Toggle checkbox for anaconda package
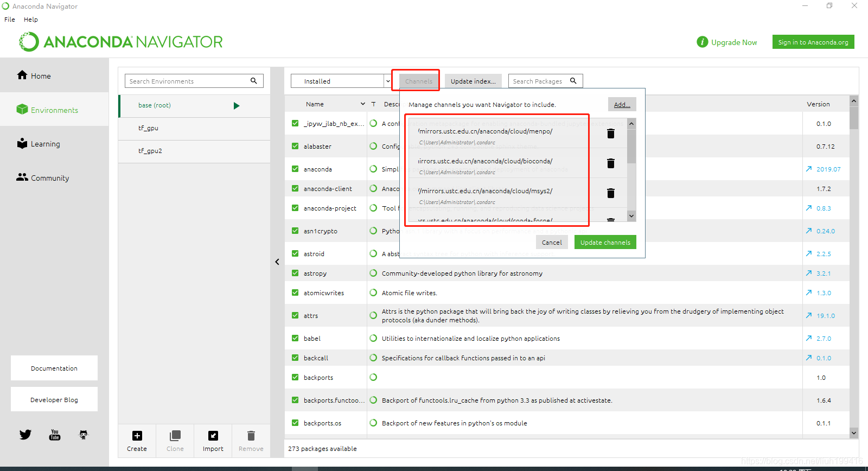This screenshot has width=868, height=471. pos(295,169)
